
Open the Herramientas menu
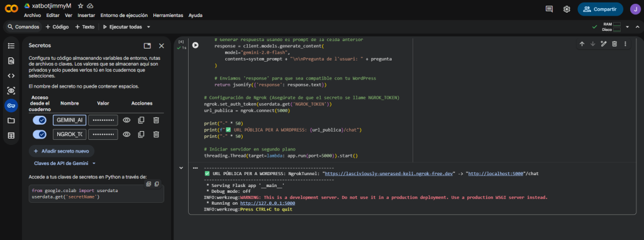pyautogui.click(x=168, y=15)
